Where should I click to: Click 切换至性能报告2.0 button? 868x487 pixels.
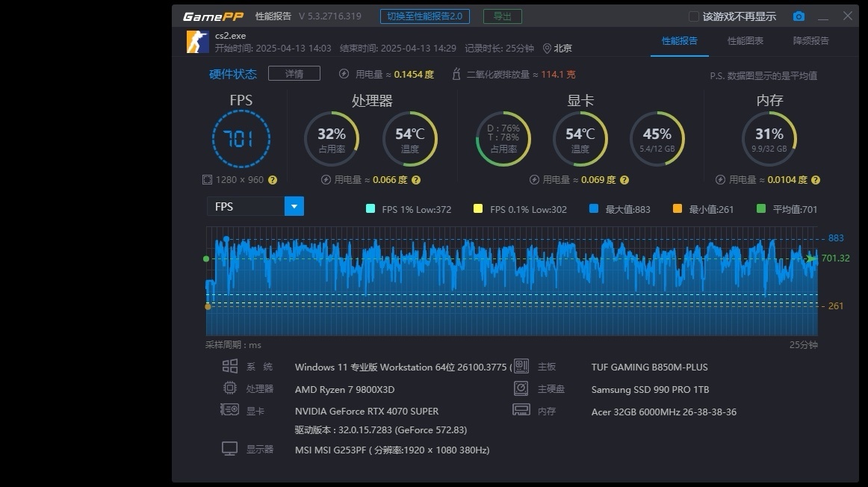point(424,16)
